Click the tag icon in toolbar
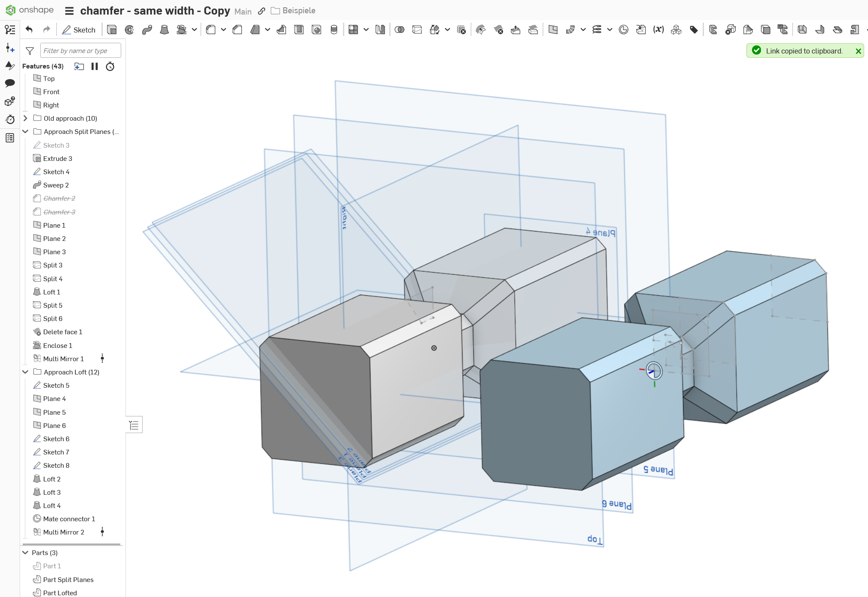Viewport: 868px width, 597px height. pyautogui.click(x=694, y=30)
